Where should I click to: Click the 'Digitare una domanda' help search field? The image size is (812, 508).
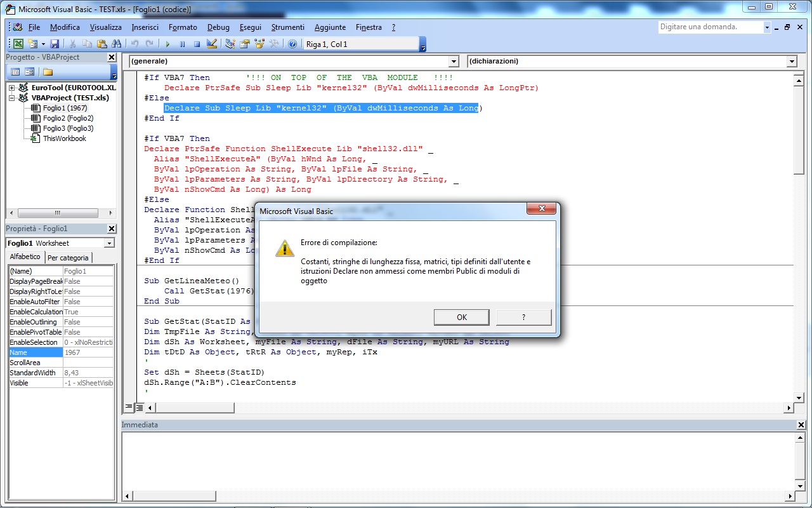coord(710,27)
